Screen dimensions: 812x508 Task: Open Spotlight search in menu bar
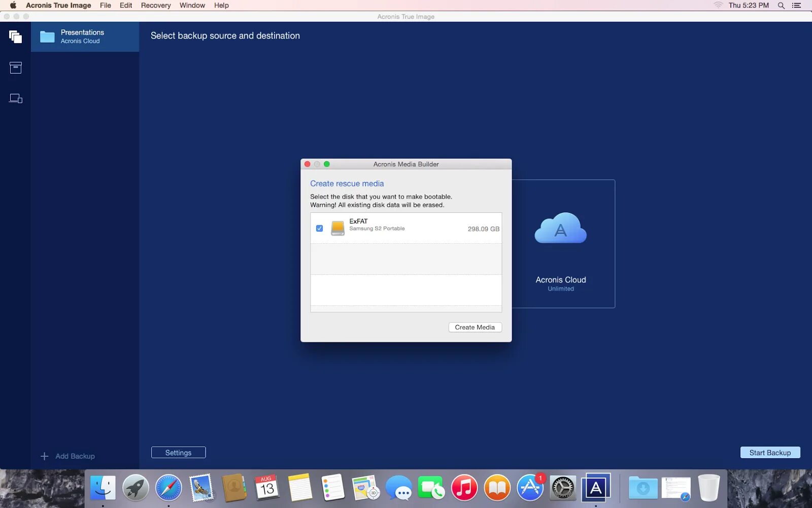pyautogui.click(x=781, y=5)
